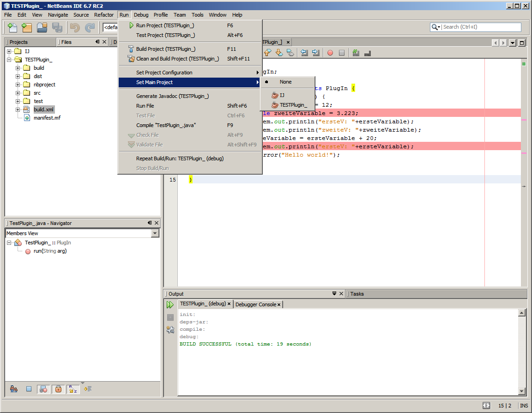Click the New File toolbar icon
532x413 pixels.
12,27
